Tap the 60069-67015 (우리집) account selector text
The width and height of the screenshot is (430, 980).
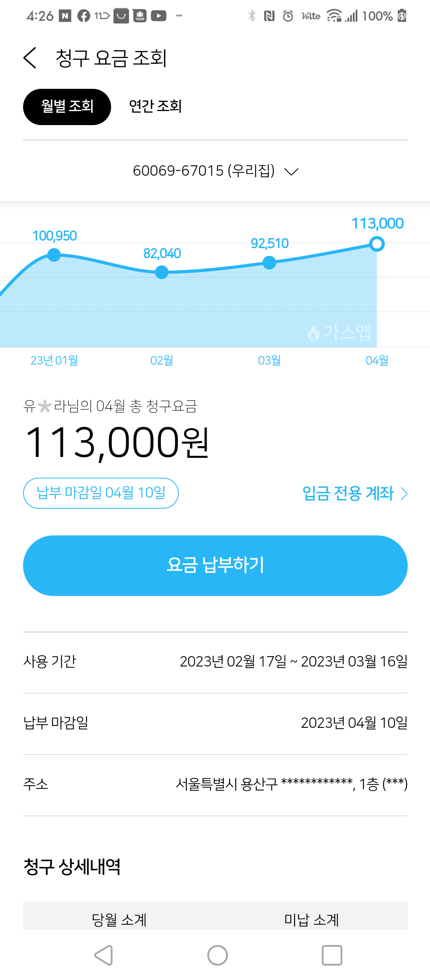[x=204, y=171]
